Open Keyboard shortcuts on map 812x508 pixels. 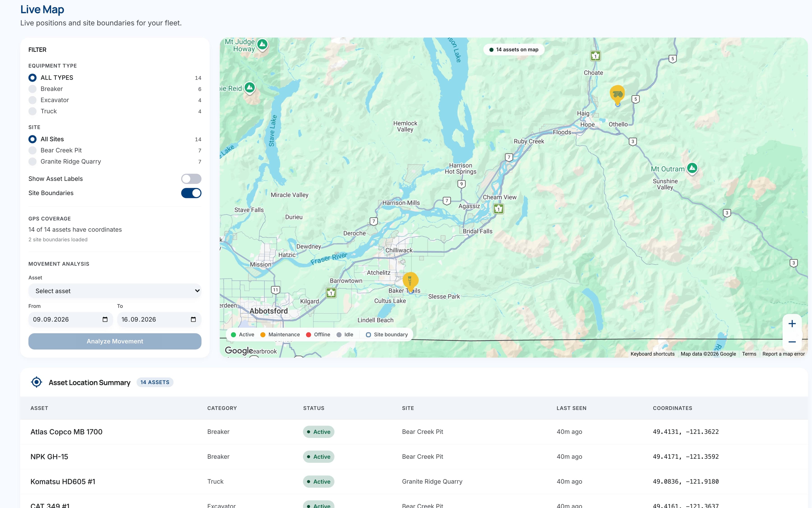click(652, 354)
